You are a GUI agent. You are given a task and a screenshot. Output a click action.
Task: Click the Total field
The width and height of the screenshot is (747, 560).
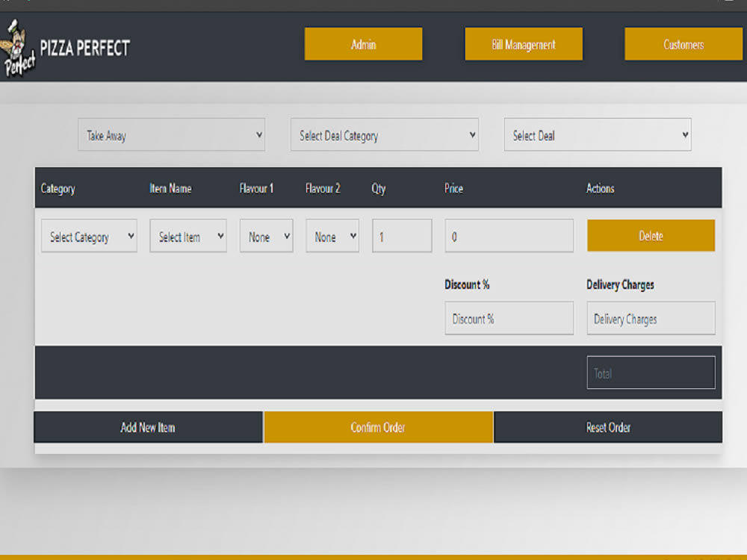coord(651,373)
